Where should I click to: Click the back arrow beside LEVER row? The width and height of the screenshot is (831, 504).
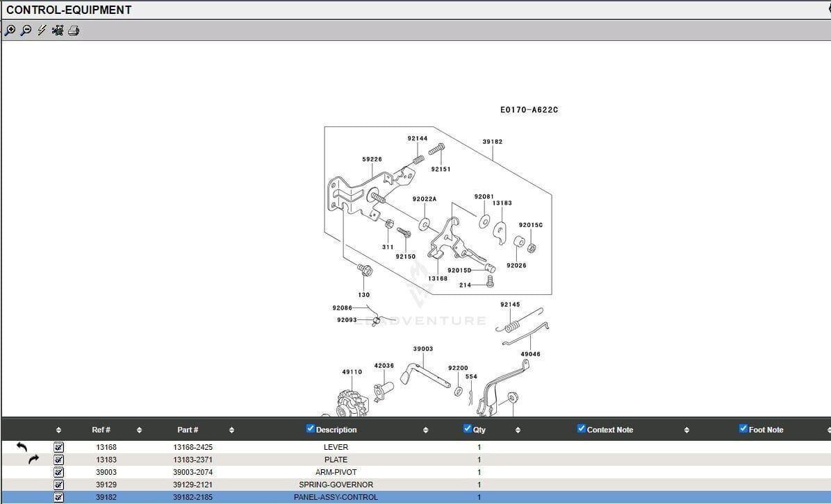[x=22, y=447]
